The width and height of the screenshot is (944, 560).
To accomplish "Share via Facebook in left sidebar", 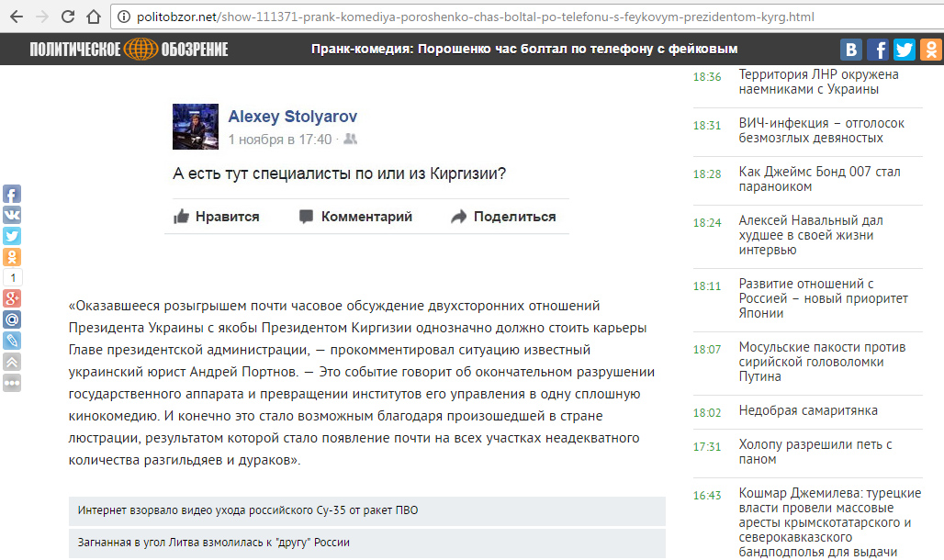I will point(12,194).
